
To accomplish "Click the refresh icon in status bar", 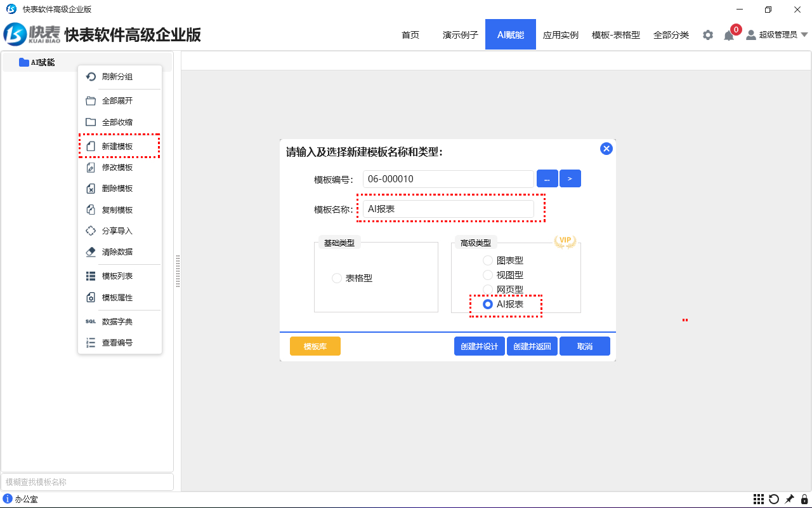I will pyautogui.click(x=774, y=499).
